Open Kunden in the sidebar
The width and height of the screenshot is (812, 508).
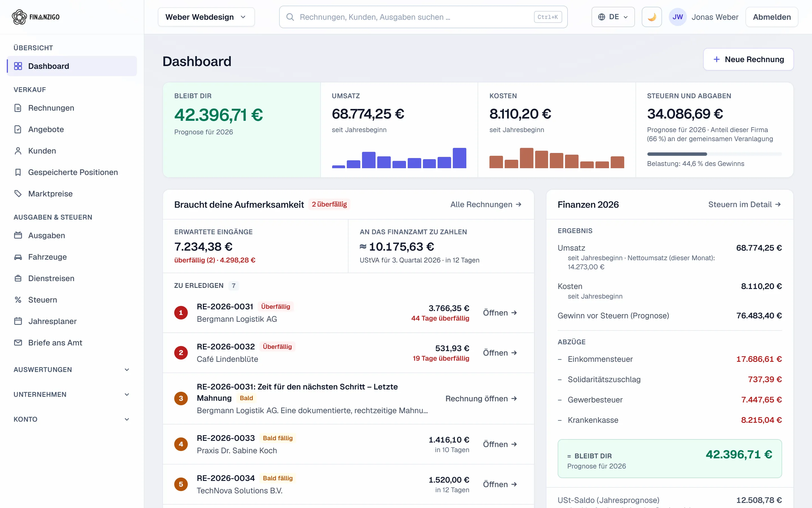[x=72, y=151]
